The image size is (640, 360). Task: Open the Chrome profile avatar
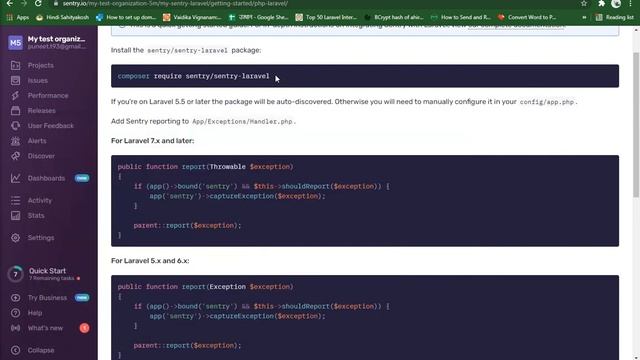(x=616, y=3)
